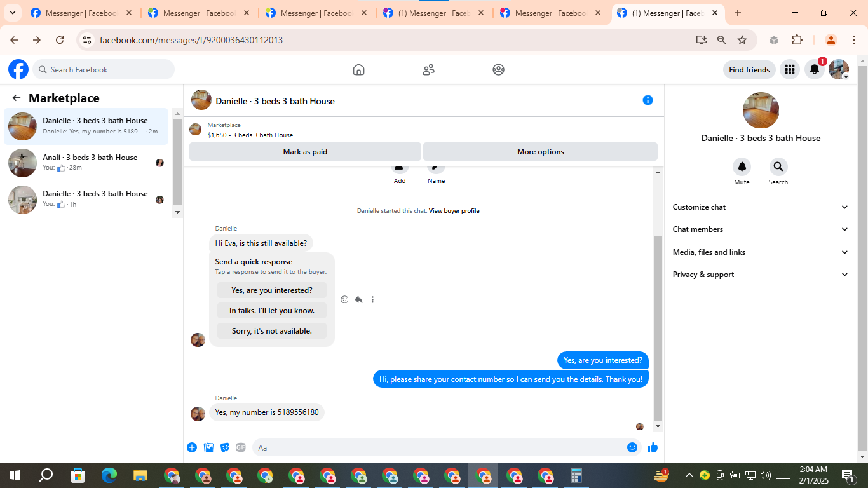Image resolution: width=868 pixels, height=488 pixels.
Task: Open a new browser tab
Action: click(738, 13)
